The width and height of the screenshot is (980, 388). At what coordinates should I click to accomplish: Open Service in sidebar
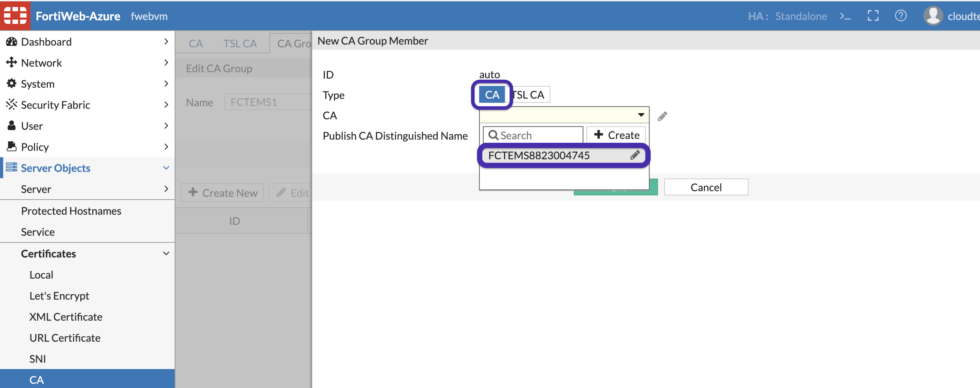coord(38,232)
